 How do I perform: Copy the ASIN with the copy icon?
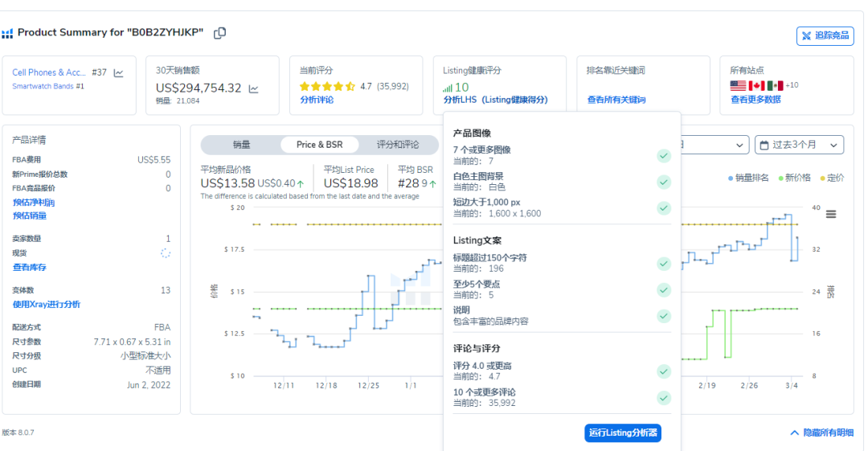click(x=219, y=33)
